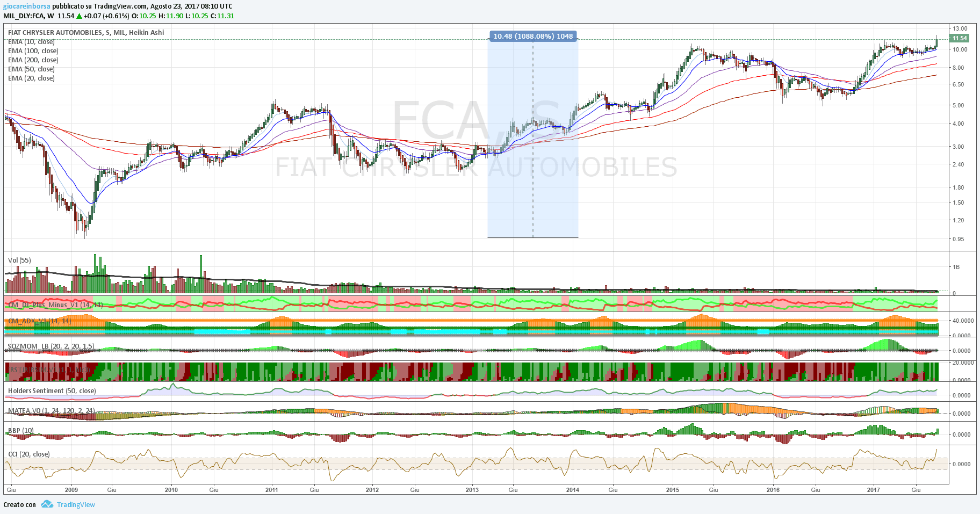Select the Holders Sentiment (50, close) label

point(52,390)
